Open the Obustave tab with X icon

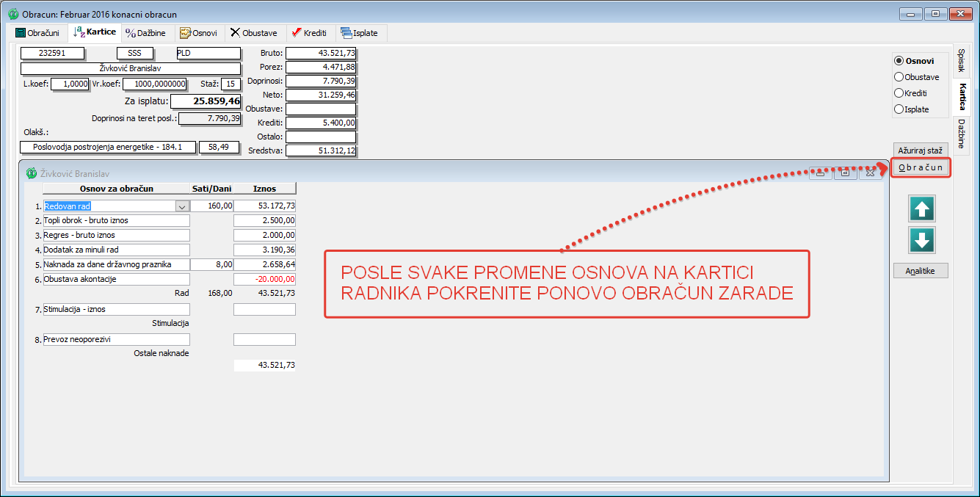click(x=253, y=33)
